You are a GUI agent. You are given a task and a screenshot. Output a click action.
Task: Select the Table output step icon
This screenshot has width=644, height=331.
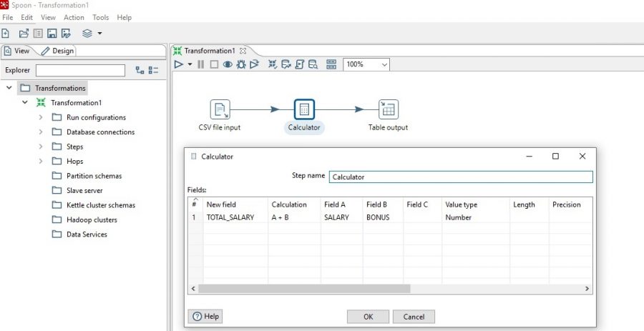(388, 109)
